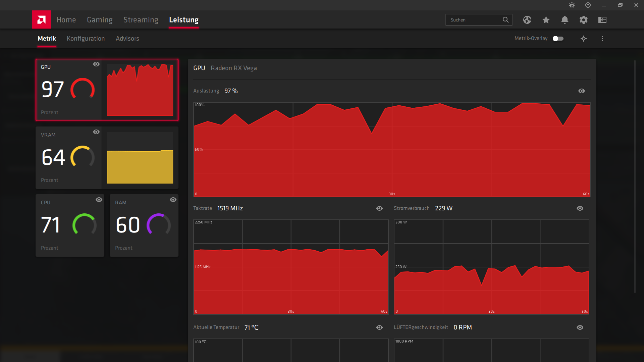Open the web browser globe icon
Screen dimensions: 644x362
(x=527, y=20)
